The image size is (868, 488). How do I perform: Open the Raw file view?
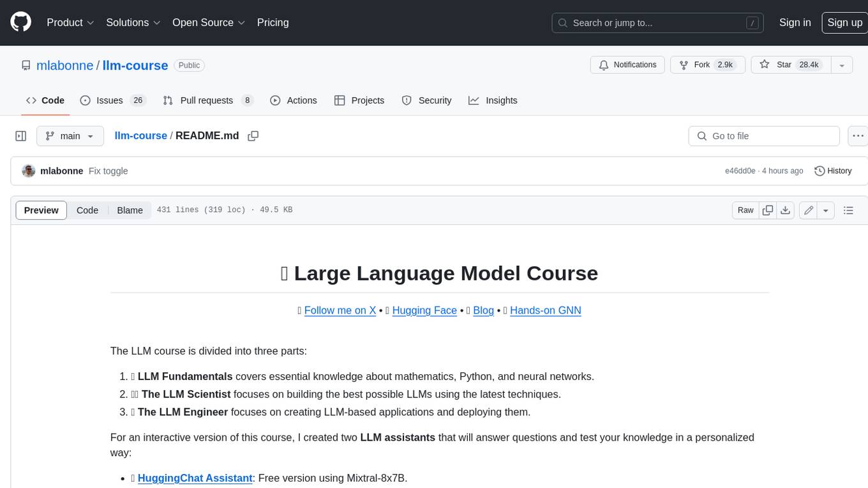point(745,210)
